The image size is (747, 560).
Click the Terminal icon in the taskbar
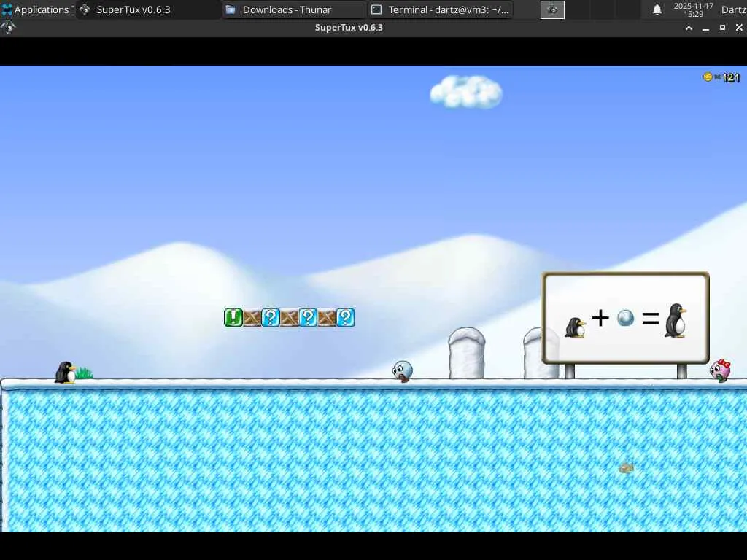[x=376, y=9]
